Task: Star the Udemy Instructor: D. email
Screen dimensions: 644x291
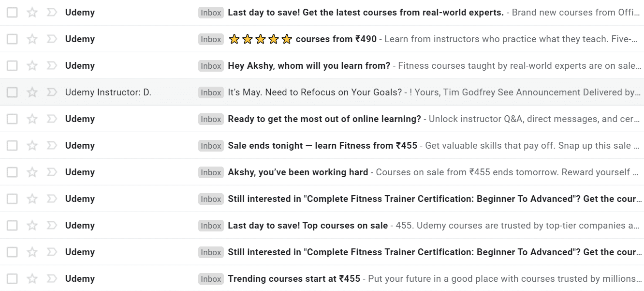Action: pos(32,92)
